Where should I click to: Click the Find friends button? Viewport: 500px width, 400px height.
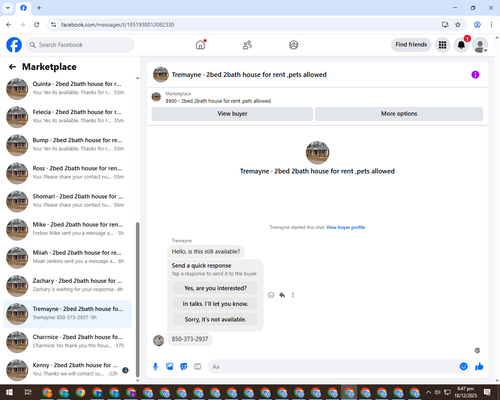coord(411,44)
